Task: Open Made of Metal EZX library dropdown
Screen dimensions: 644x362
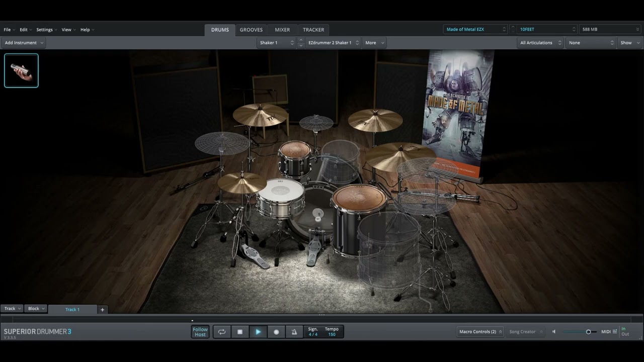Action: point(475,29)
